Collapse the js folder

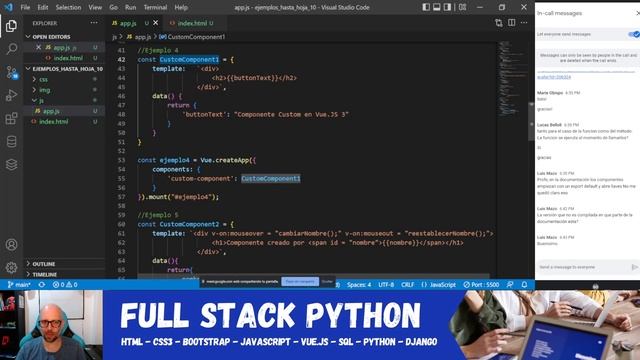point(41,100)
